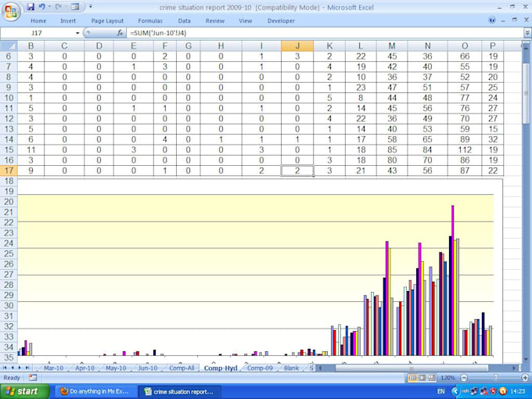Click the orange circular tray icon
This screenshot has width=532, height=399.
coord(503,391)
